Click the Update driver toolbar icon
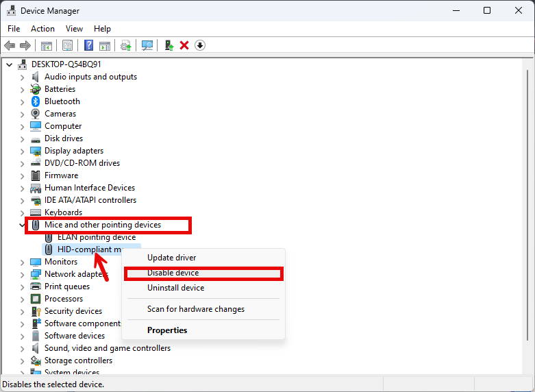 pos(169,45)
